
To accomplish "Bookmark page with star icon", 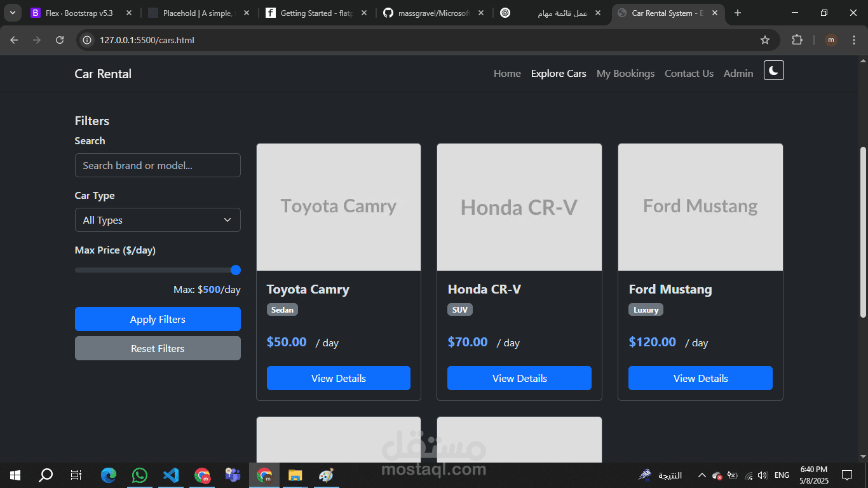I will (x=765, y=40).
